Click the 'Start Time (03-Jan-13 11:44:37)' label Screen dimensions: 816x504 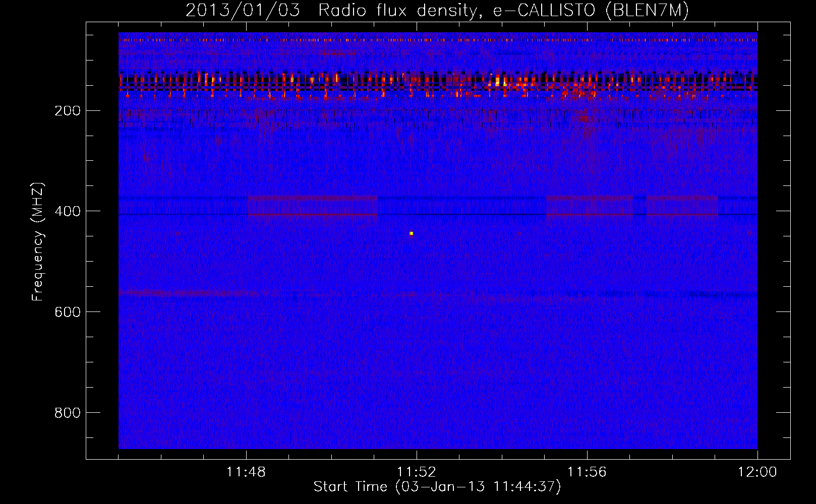point(437,487)
